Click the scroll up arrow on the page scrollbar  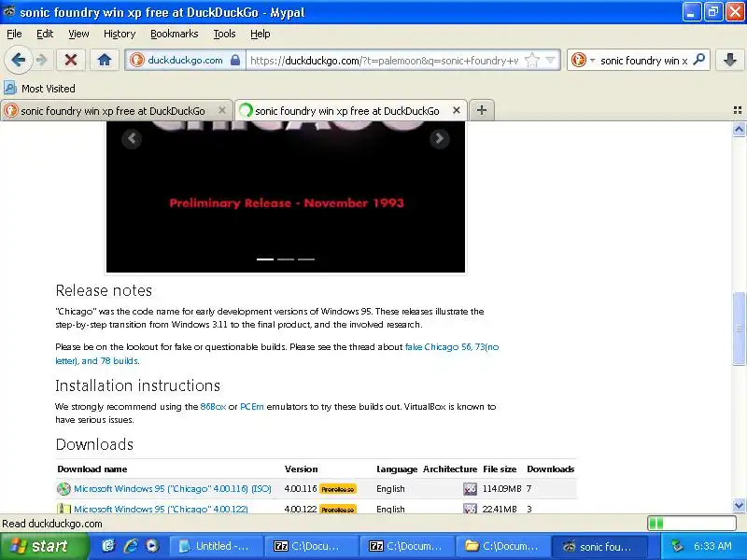[739, 129]
